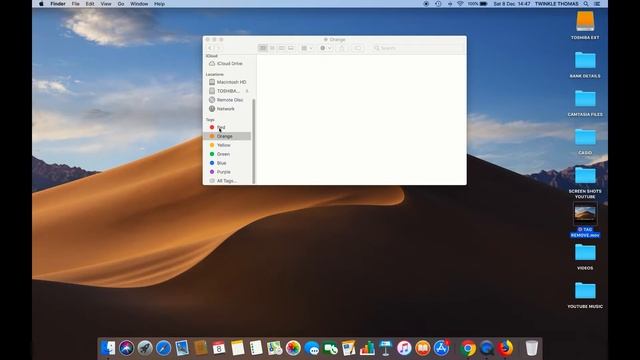The height and width of the screenshot is (360, 640).
Task: Go back with Finder's back arrow
Action: coord(211,48)
